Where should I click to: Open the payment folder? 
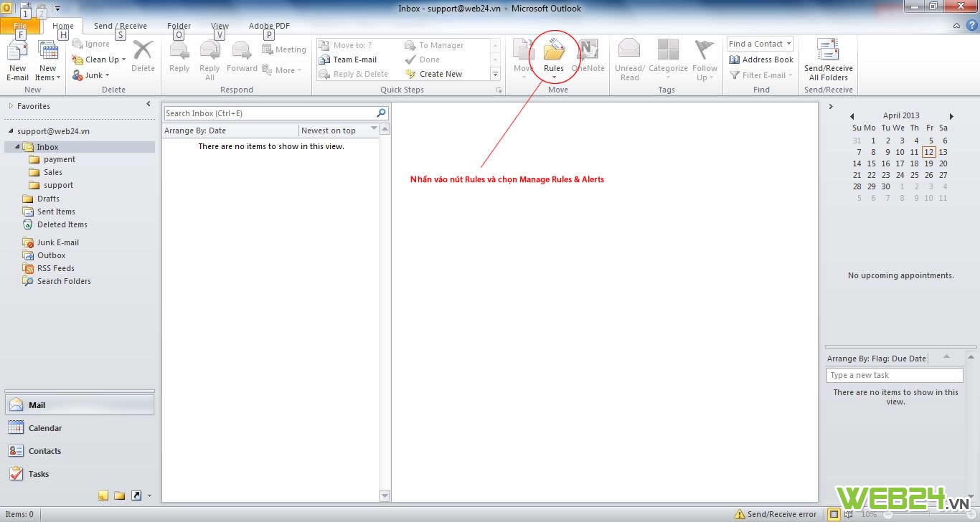59,159
